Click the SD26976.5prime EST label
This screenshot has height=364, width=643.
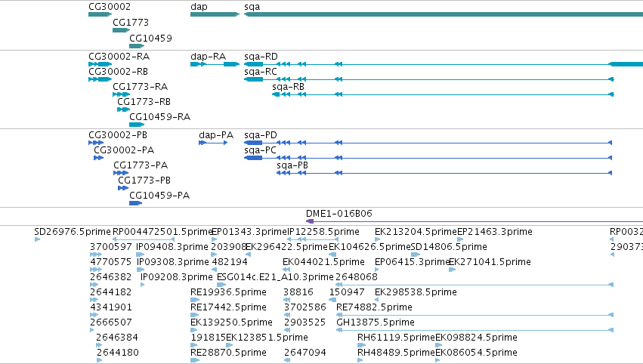pyautogui.click(x=73, y=232)
